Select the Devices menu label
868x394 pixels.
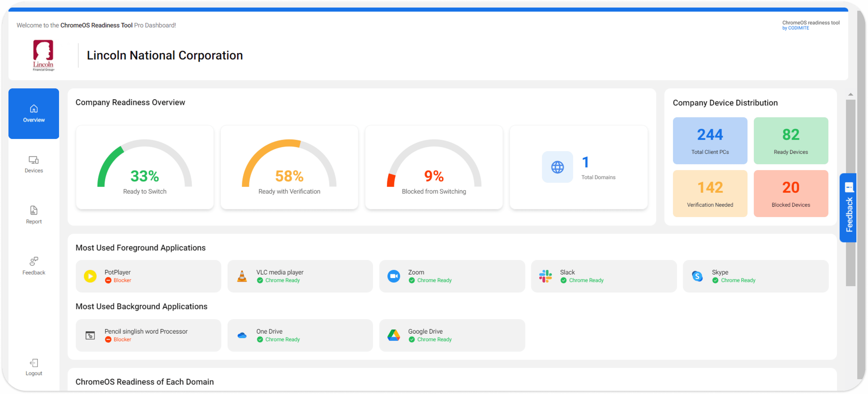(34, 171)
